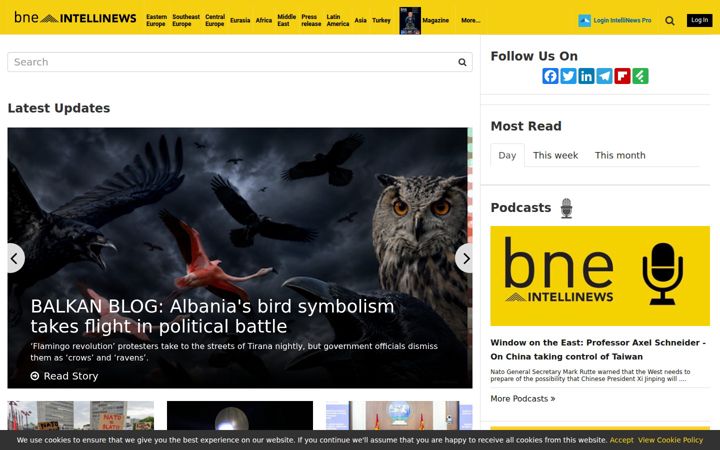Open Magazine menu item
The width and height of the screenshot is (720, 450).
pyautogui.click(x=435, y=20)
